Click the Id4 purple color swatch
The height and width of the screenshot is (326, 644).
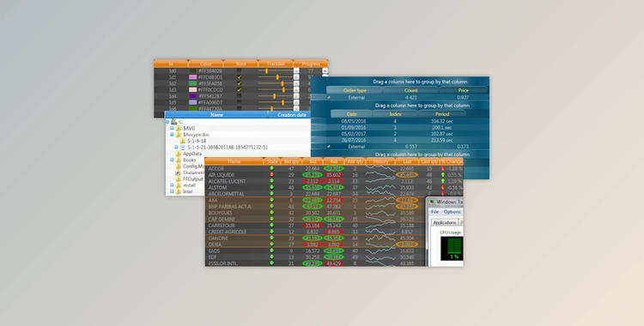192,96
